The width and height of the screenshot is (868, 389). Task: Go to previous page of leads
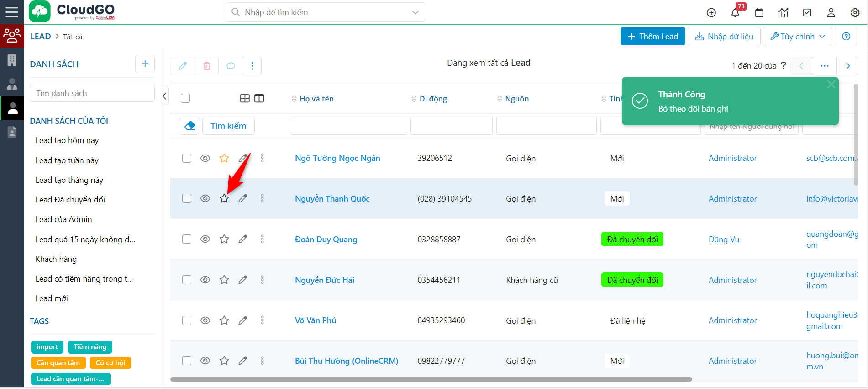[x=801, y=66]
